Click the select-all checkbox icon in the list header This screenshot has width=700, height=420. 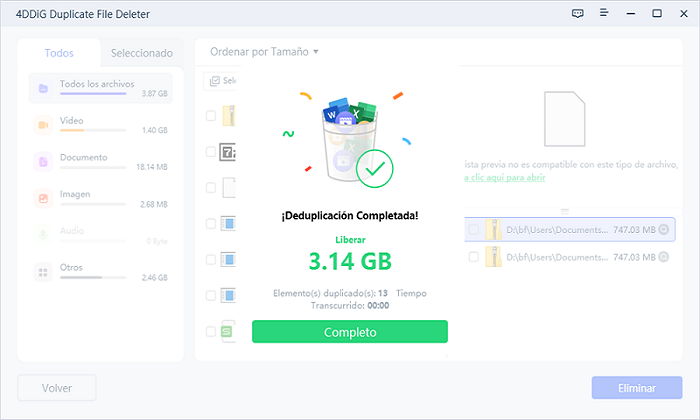215,81
